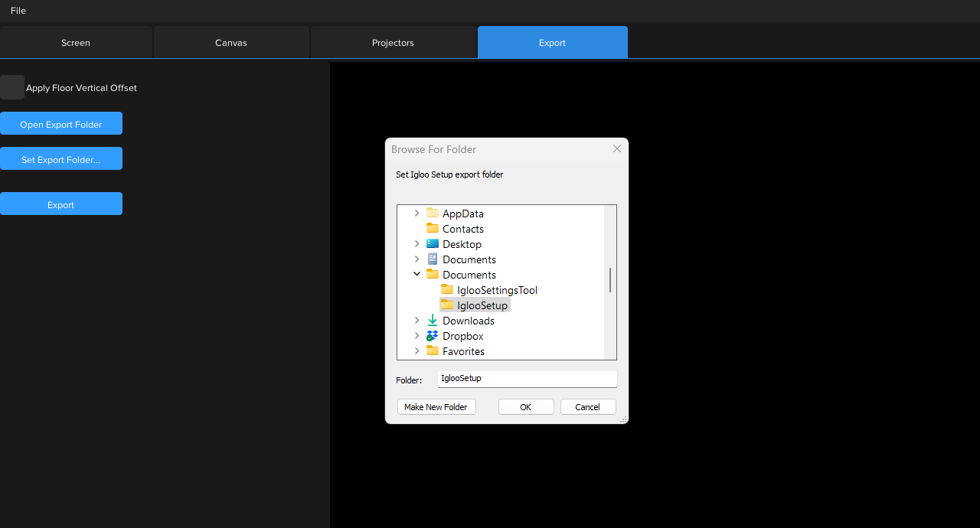The width and height of the screenshot is (980, 528).
Task: Click the Desktop folder icon
Action: tap(433, 244)
